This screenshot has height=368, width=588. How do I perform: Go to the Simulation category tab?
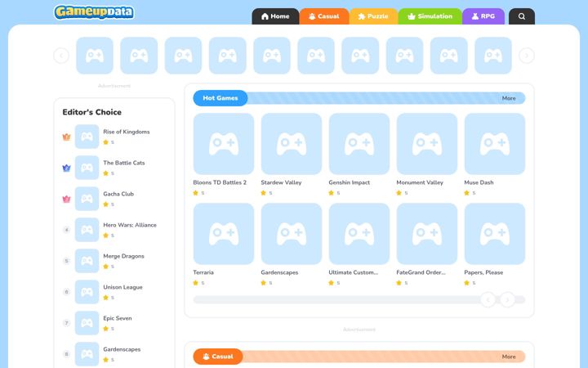coord(430,16)
